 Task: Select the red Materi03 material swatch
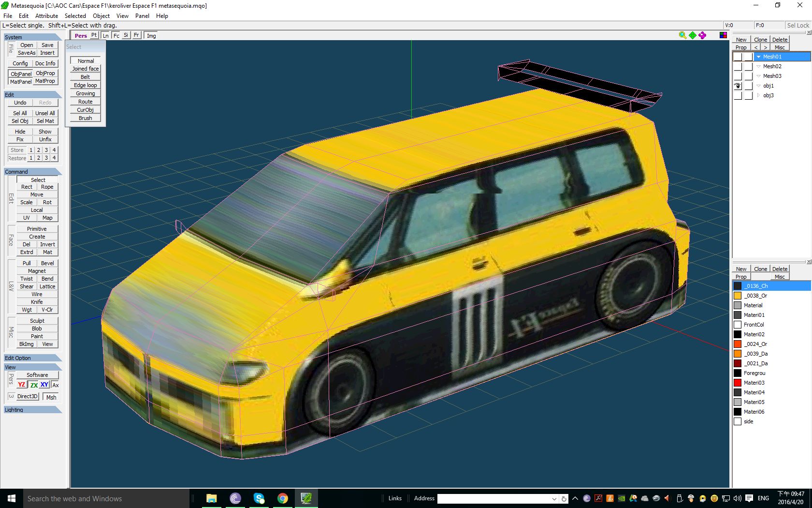(738, 383)
